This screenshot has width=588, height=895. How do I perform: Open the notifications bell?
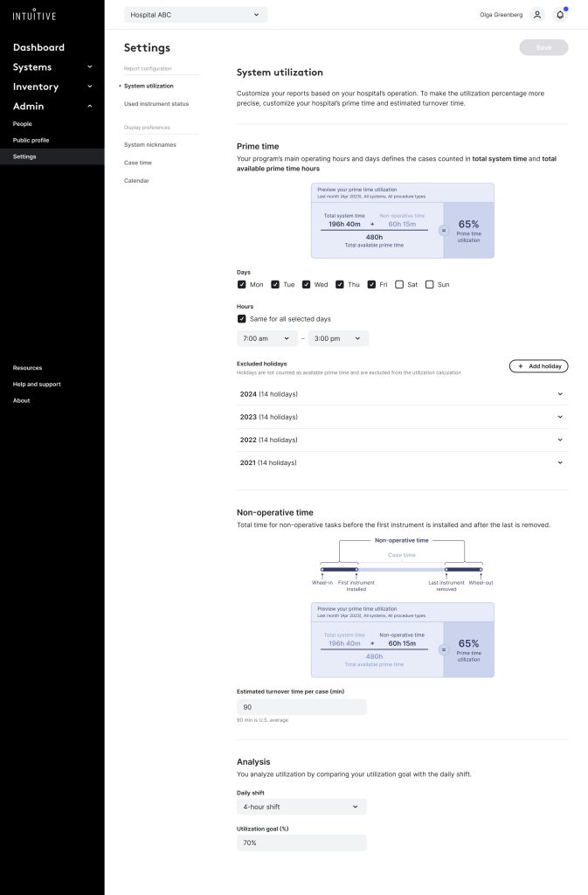click(560, 15)
